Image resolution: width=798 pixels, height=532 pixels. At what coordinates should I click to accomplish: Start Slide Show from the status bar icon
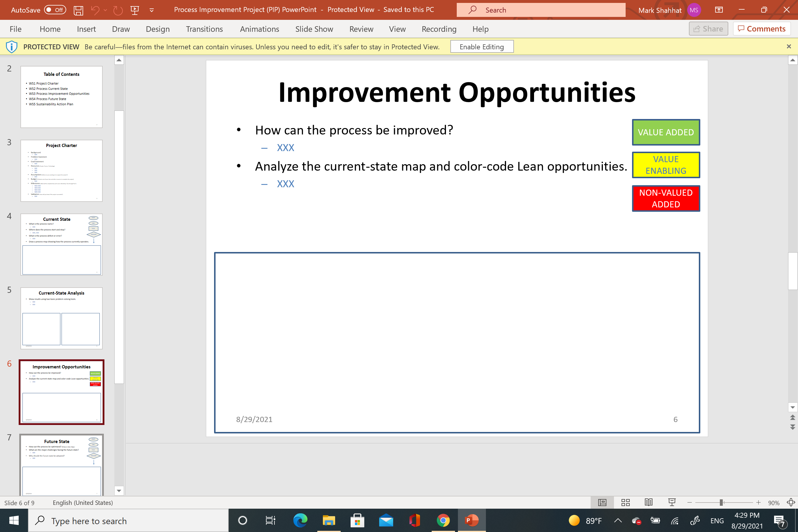pyautogui.click(x=672, y=503)
